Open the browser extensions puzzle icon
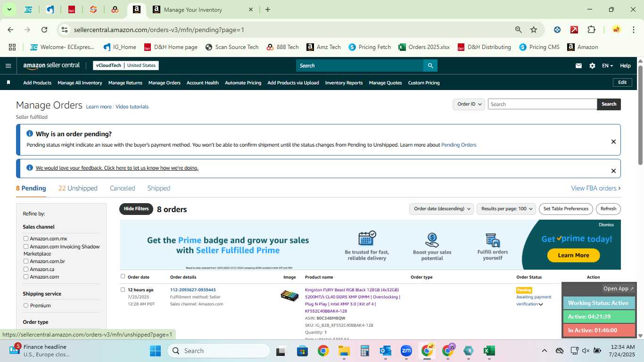644x362 pixels. [x=591, y=30]
